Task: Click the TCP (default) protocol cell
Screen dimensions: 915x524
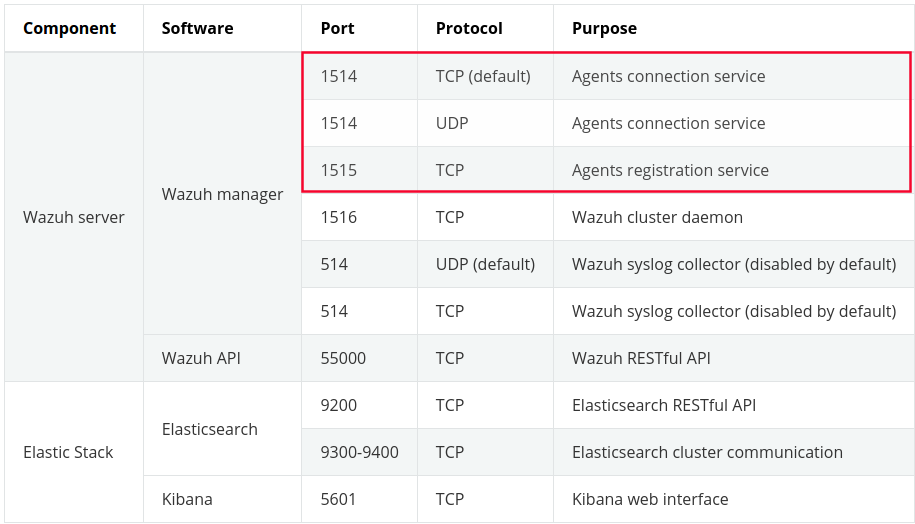Action: click(483, 76)
